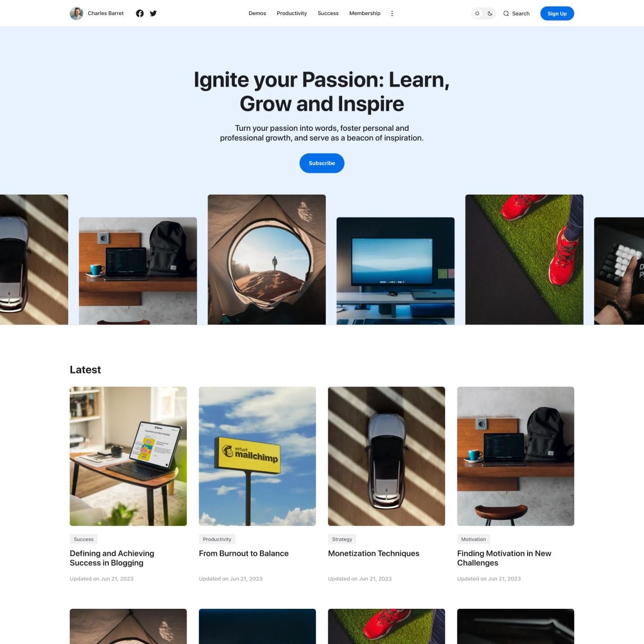Viewport: 644px width, 644px height.
Task: Select the Strategy tag label
Action: pos(342,539)
